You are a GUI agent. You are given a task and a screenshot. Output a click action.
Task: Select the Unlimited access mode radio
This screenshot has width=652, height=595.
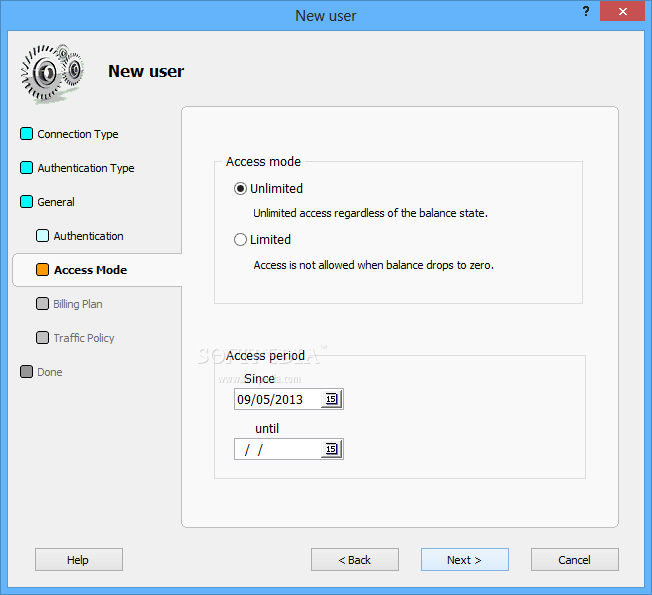(240, 189)
